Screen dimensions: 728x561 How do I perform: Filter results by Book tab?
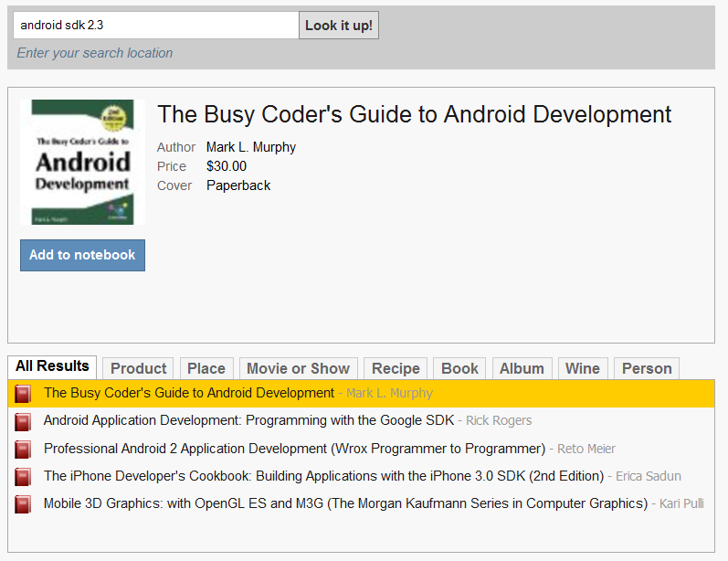[x=459, y=368]
